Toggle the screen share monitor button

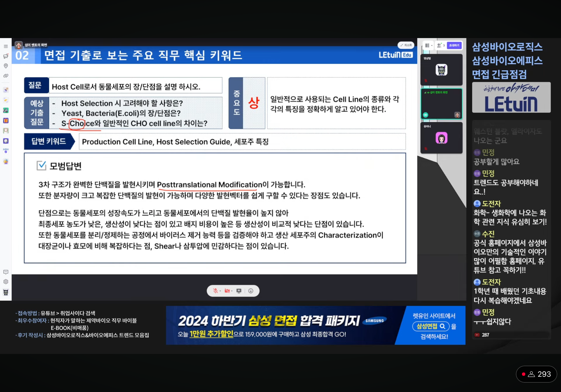(x=239, y=291)
